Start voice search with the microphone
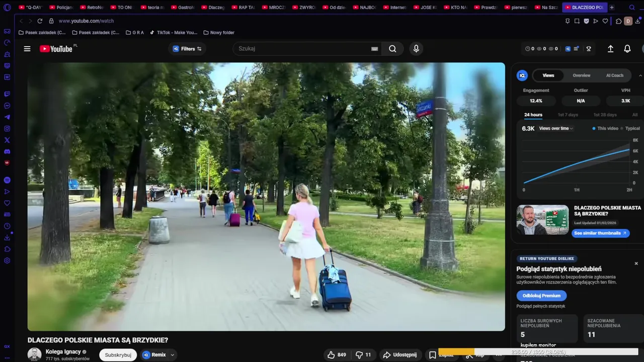 [x=416, y=49]
